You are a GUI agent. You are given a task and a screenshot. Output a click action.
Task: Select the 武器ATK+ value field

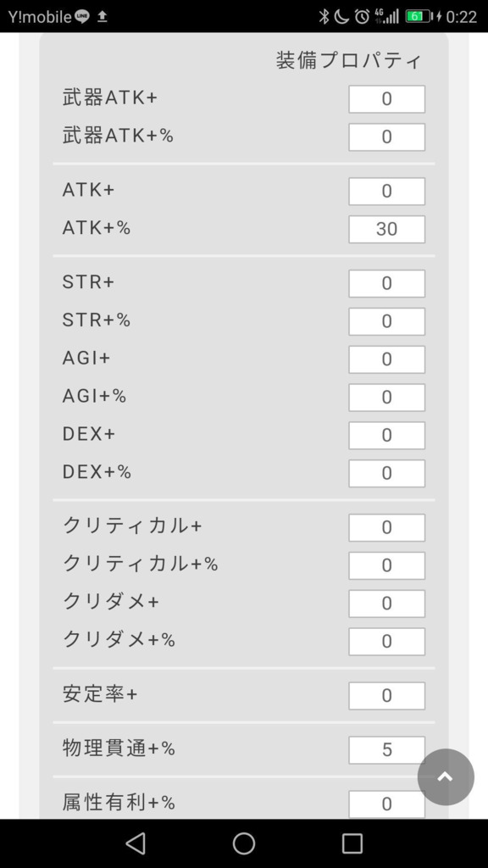tap(386, 99)
